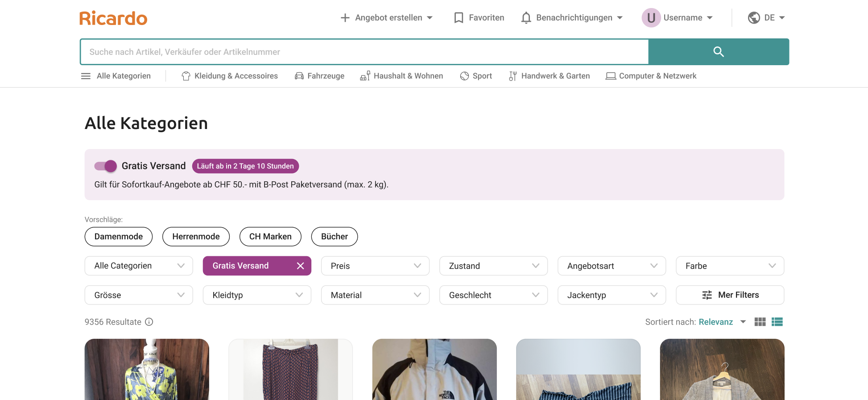
Task: Click the Benachrichtigungen bell icon
Action: pos(526,18)
